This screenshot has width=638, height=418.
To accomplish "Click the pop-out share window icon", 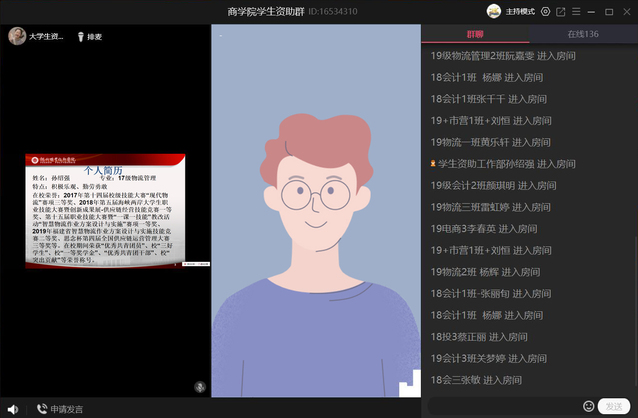I will (561, 12).
